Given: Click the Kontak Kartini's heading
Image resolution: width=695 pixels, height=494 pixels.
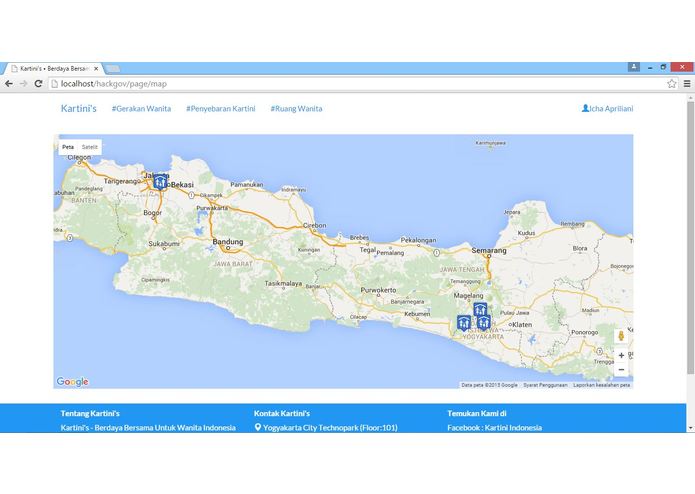Looking at the screenshot, I should point(282,413).
